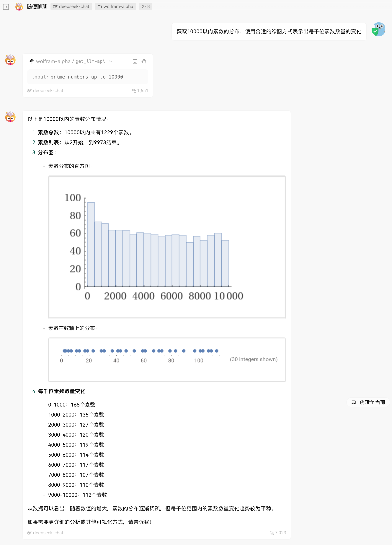Screen dimensions: 392x545
Task: Click the wolfram-alpha plugin logo icon
Action: tap(32, 61)
